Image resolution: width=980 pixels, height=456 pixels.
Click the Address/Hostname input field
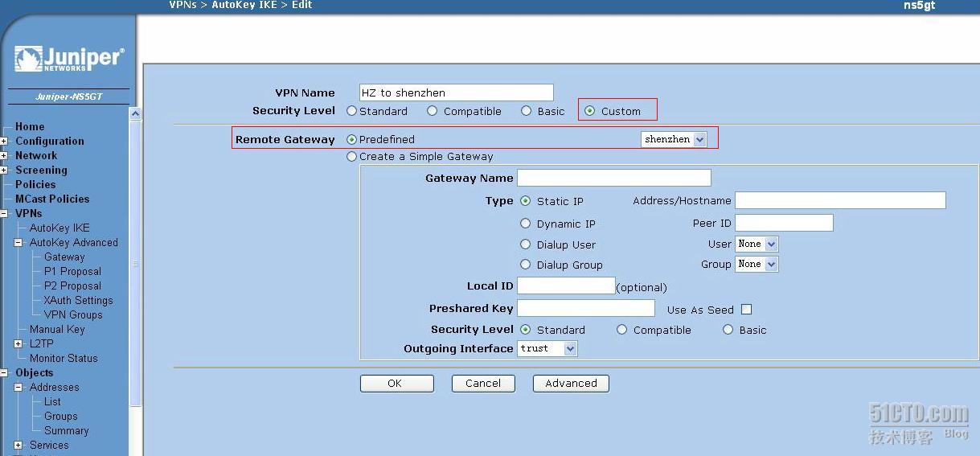pos(840,200)
